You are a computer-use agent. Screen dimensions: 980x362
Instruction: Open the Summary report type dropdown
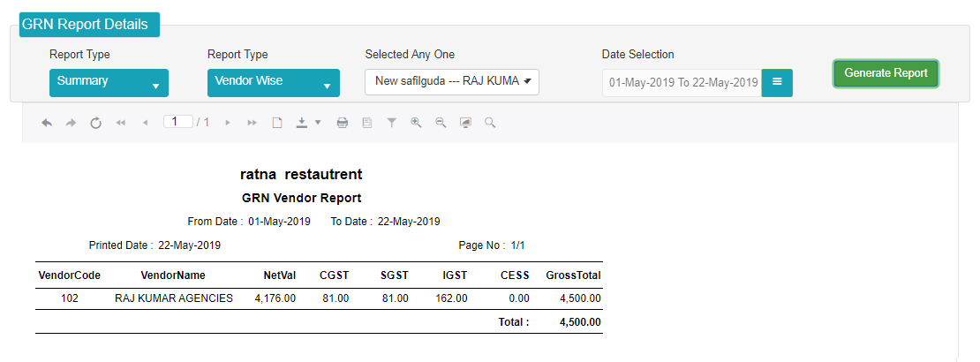pyautogui.click(x=109, y=82)
